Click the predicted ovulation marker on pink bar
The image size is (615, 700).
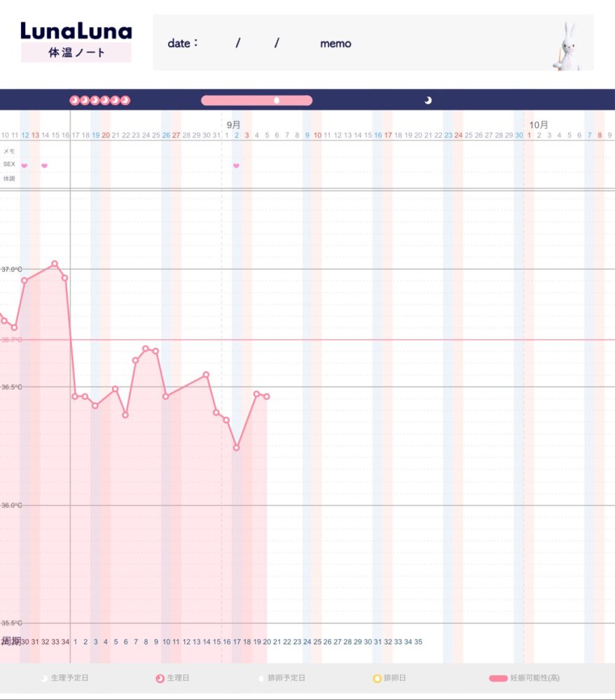(277, 100)
